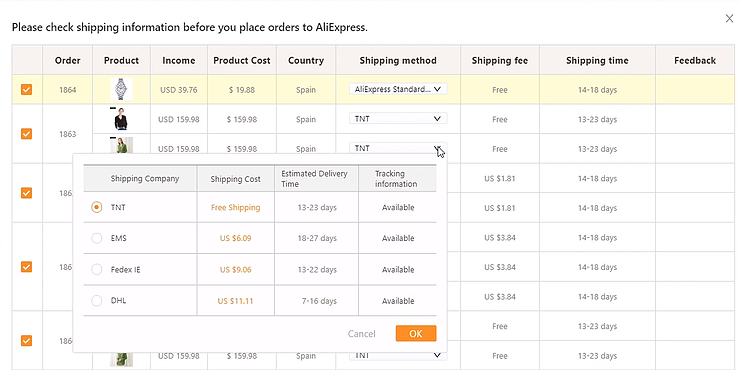Click the green outfit thumbnail in order 1863
The height and width of the screenshot is (370, 740).
[121, 145]
